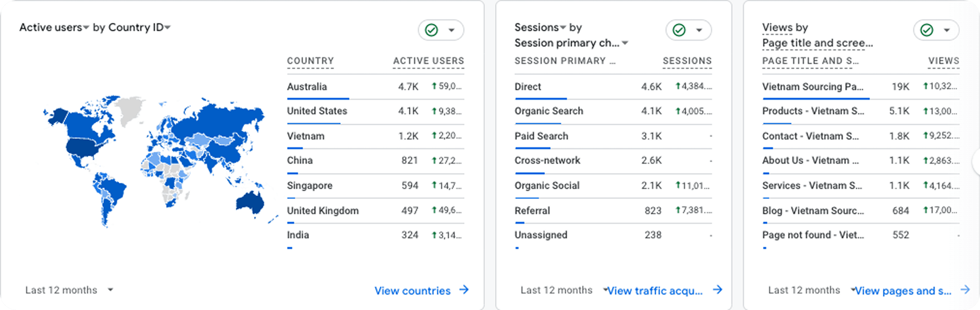Click the SESSIONS column header

pyautogui.click(x=687, y=61)
